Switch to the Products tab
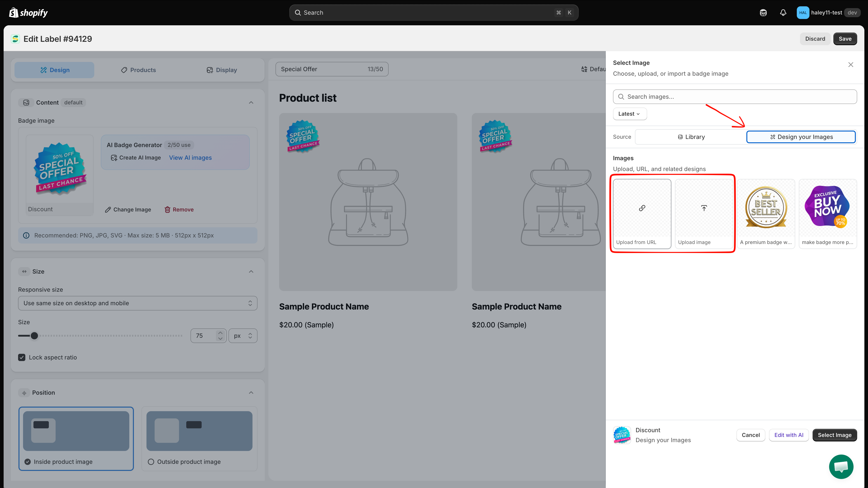 point(138,70)
